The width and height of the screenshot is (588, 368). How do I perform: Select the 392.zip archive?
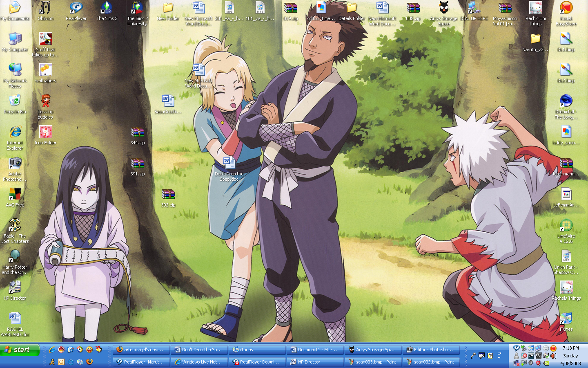(x=168, y=197)
